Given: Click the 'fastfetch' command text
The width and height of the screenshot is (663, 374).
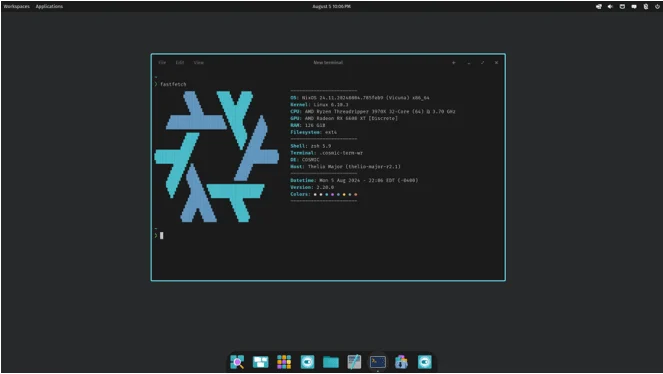Looking at the screenshot, I should [x=173, y=84].
